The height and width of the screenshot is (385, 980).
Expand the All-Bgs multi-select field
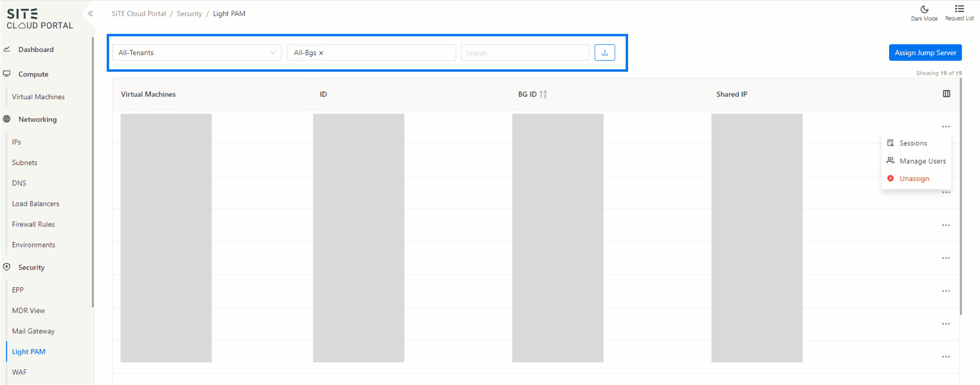pos(389,53)
